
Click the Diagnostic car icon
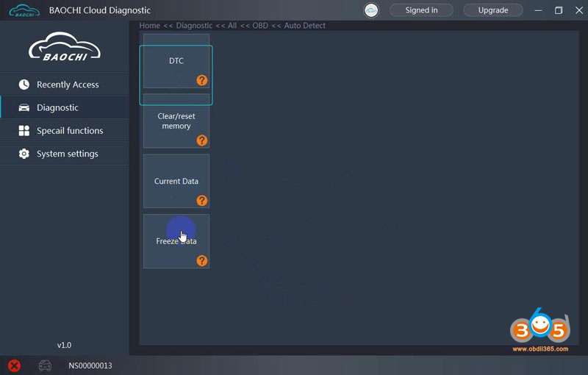(x=24, y=107)
